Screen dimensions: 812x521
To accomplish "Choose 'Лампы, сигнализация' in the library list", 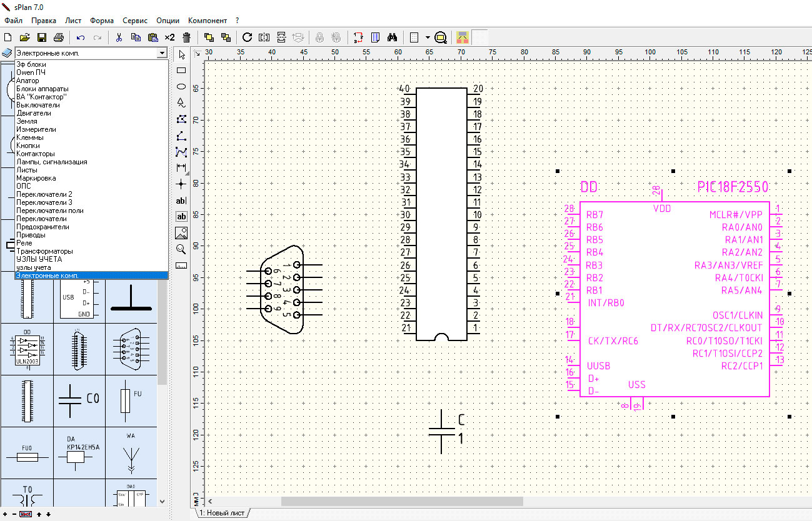I will (x=92, y=162).
